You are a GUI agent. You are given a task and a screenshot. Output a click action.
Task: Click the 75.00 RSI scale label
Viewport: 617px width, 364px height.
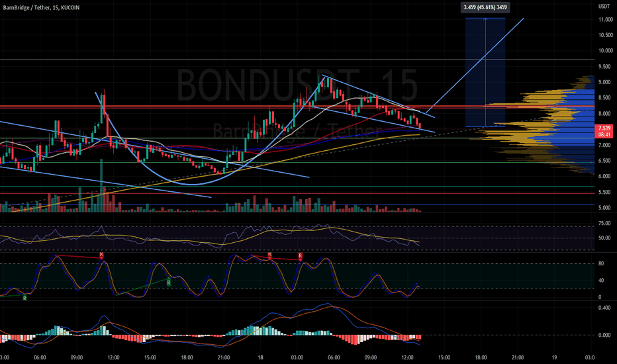(x=605, y=224)
